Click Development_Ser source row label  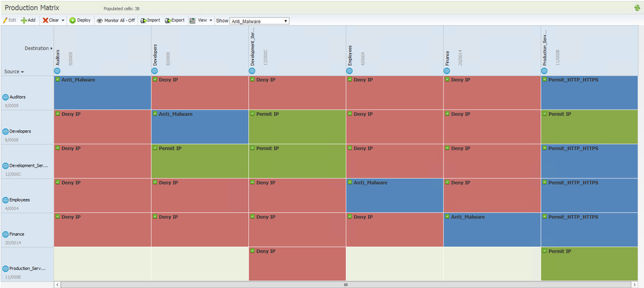click(28, 166)
